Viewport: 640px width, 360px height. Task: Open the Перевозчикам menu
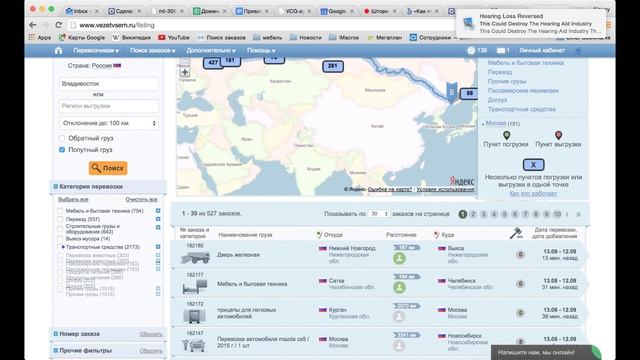click(96, 51)
